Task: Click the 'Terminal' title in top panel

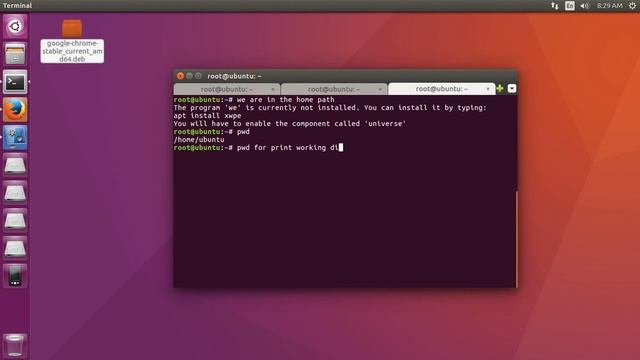Action: (17, 6)
